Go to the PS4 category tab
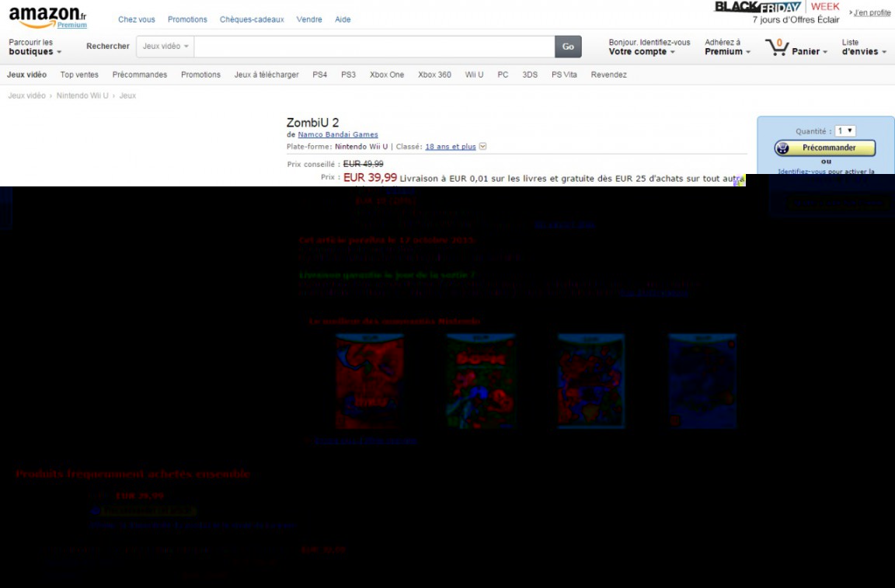 point(319,75)
